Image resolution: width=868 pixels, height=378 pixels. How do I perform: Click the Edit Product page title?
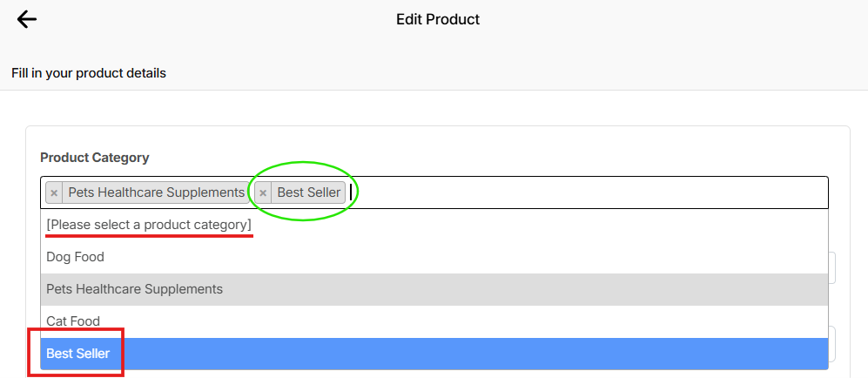[x=437, y=19]
